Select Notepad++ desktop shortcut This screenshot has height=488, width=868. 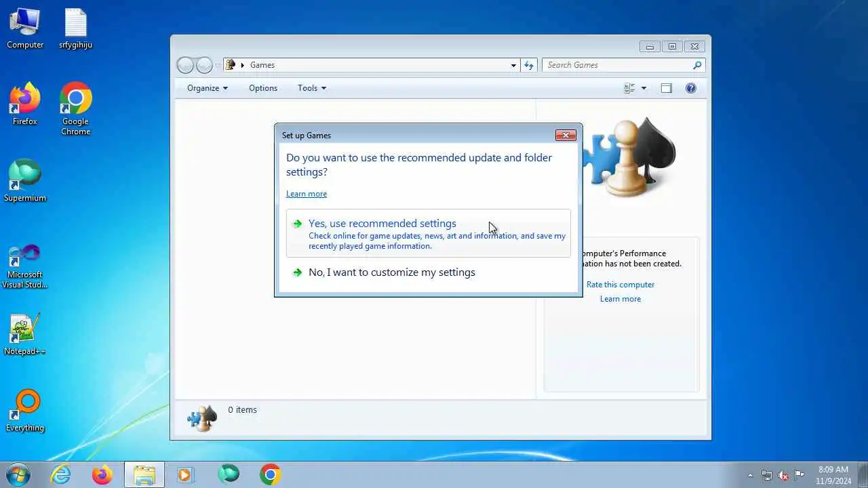25,334
